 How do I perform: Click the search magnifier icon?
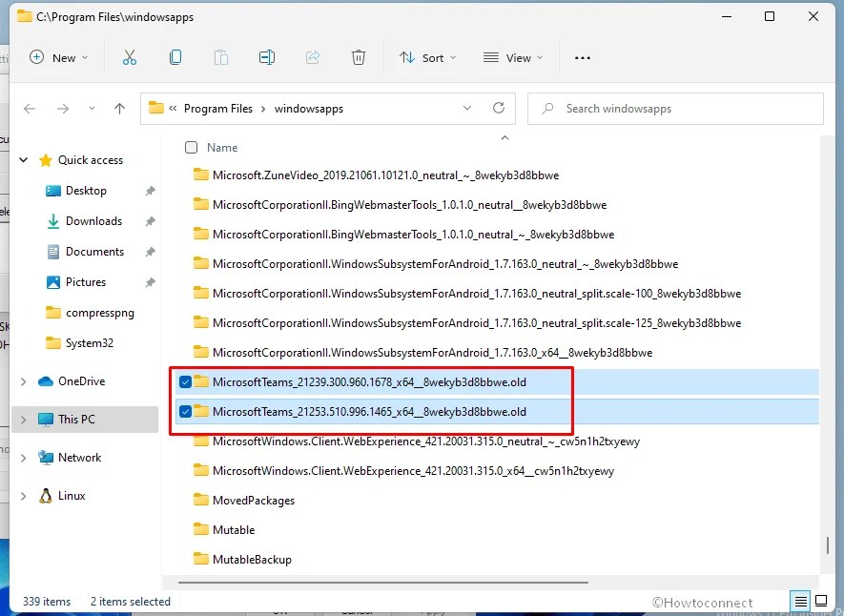[547, 109]
